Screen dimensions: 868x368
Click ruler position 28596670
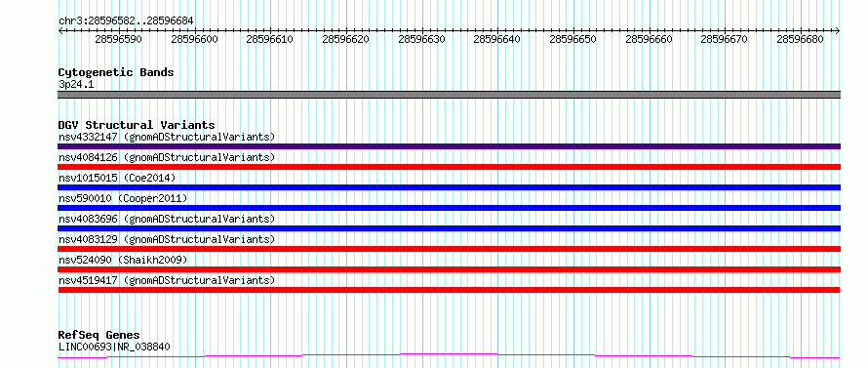[x=724, y=39]
